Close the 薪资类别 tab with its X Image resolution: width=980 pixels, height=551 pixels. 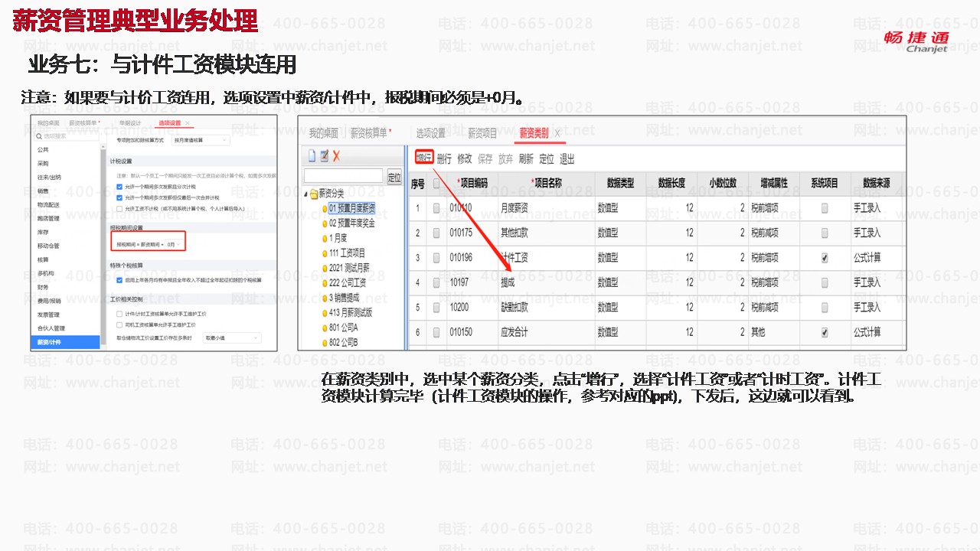click(x=557, y=134)
